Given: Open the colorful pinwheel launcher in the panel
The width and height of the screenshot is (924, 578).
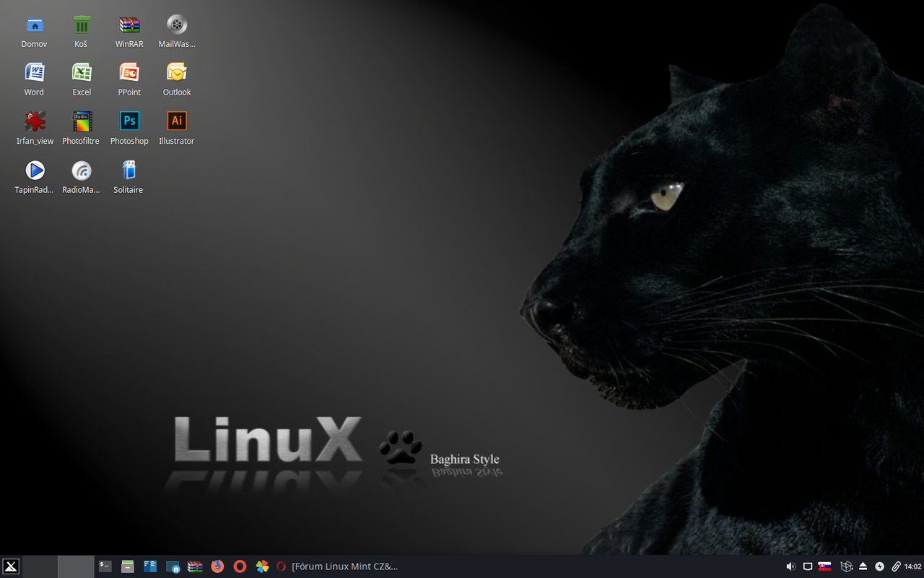Looking at the screenshot, I should point(262,566).
